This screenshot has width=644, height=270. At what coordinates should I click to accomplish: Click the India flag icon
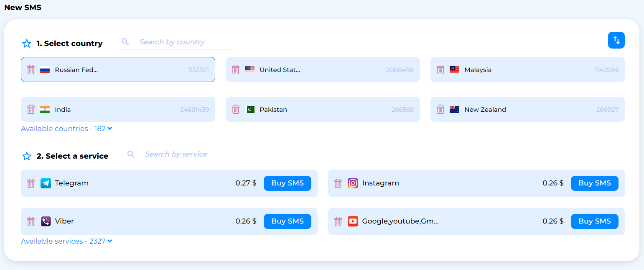point(45,110)
